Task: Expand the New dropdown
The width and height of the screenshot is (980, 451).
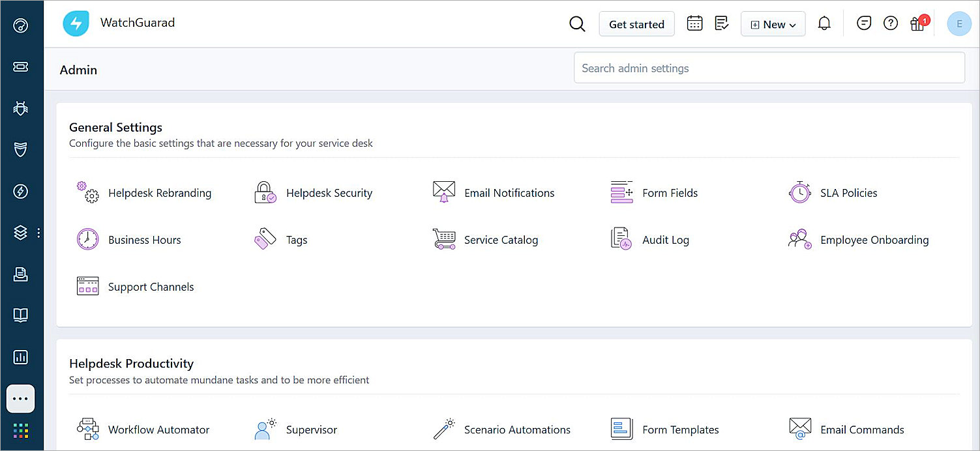Action: 773,23
